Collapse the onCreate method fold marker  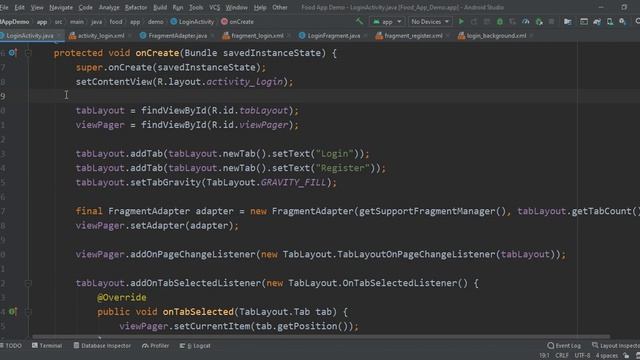click(28, 53)
